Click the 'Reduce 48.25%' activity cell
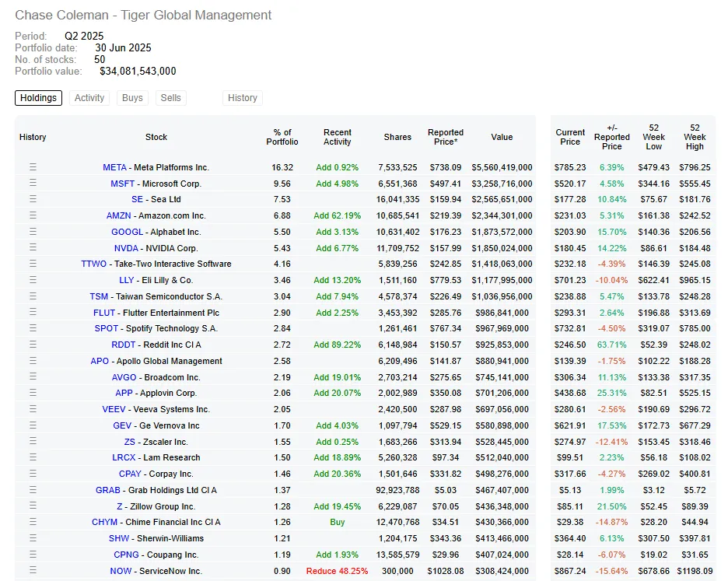The height and width of the screenshot is (581, 728). tap(337, 571)
